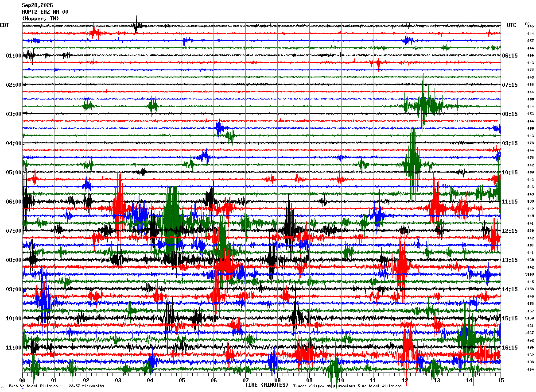Viewport: 536px width, 392px height.
Task: Click minute 07 on bottom axis
Action: [245, 380]
